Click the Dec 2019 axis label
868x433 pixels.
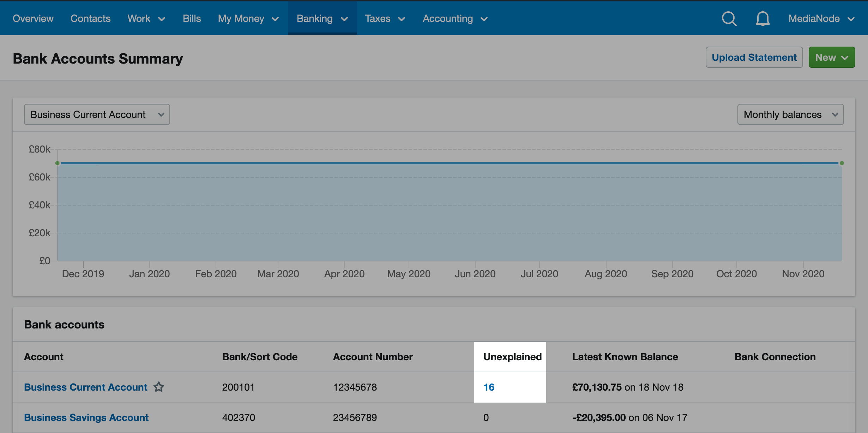[x=83, y=274]
